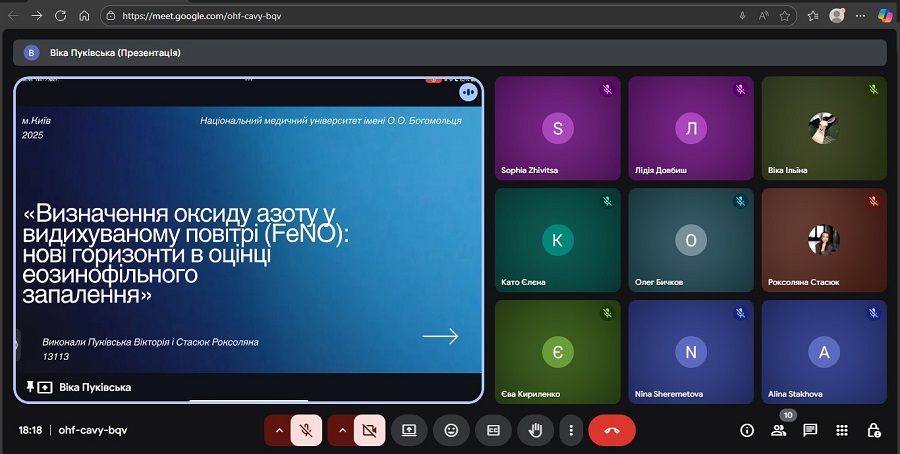Click browser favorites star icon
The height and width of the screenshot is (454, 900).
point(785,16)
